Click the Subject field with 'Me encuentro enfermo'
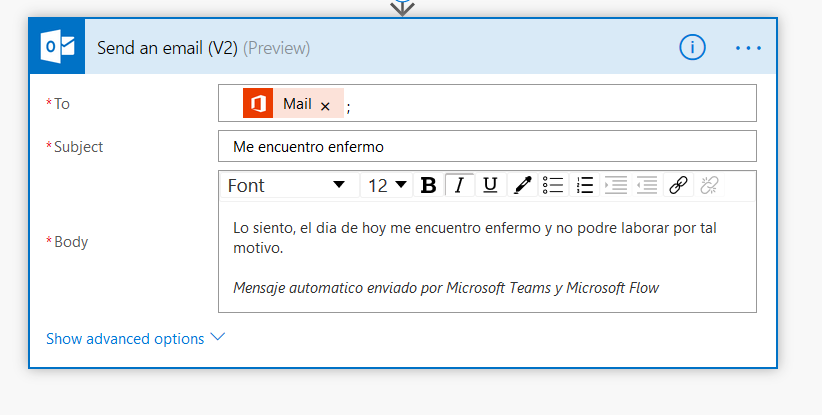The width and height of the screenshot is (822, 415). coord(487,147)
